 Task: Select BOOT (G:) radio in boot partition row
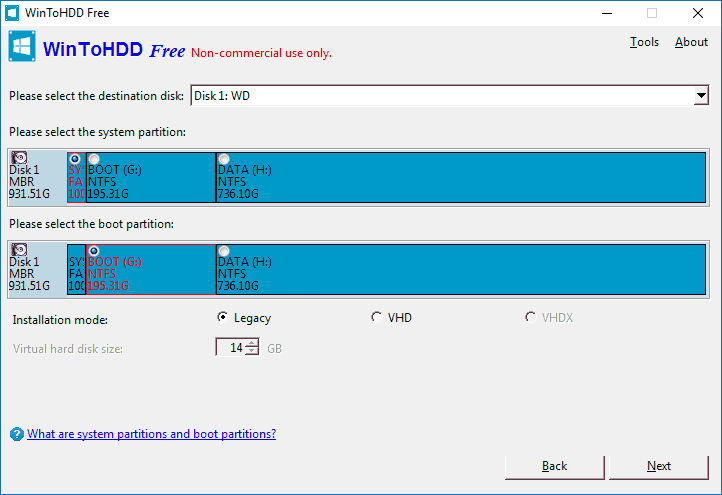[93, 251]
